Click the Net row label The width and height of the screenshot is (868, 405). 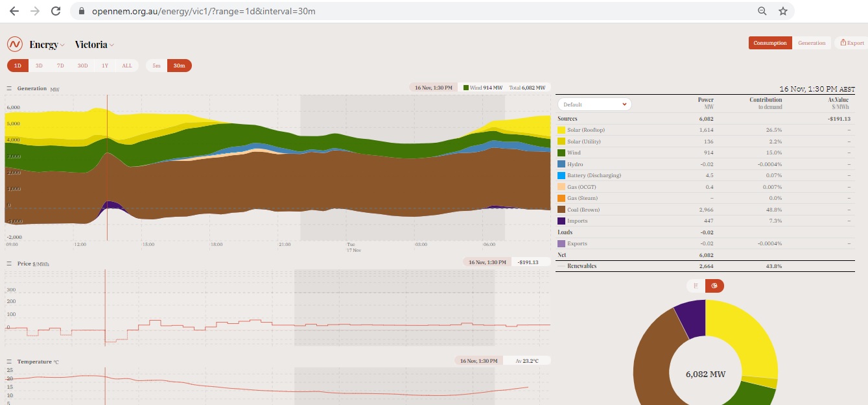coord(562,254)
